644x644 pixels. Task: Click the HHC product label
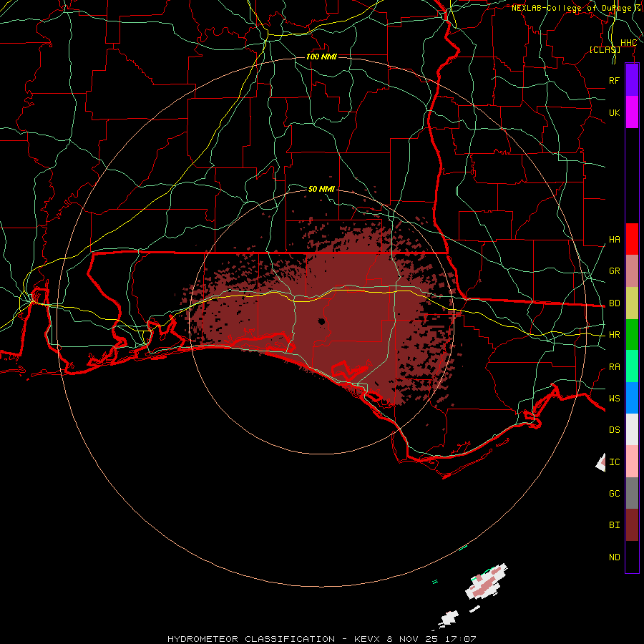click(628, 43)
